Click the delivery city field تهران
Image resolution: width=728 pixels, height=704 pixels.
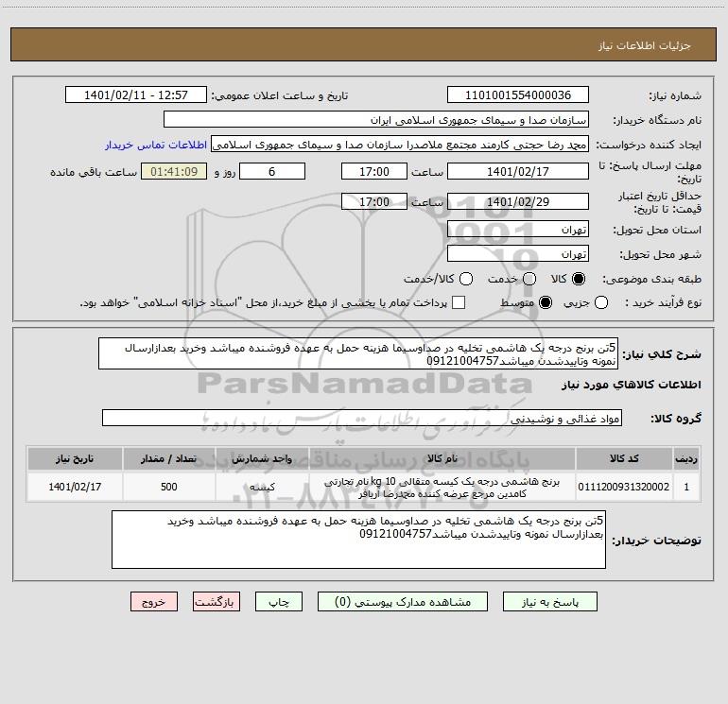[518, 253]
